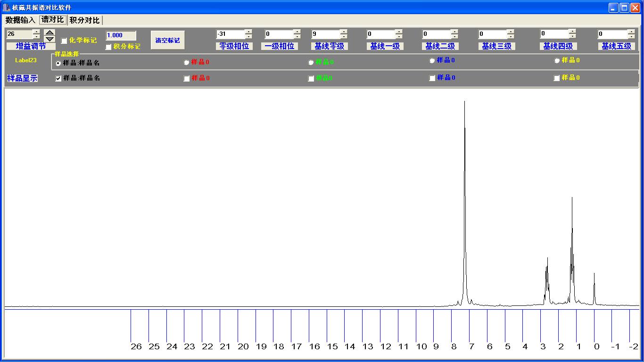
Task: Increase the 基线二级 spinner
Action: [x=454, y=32]
